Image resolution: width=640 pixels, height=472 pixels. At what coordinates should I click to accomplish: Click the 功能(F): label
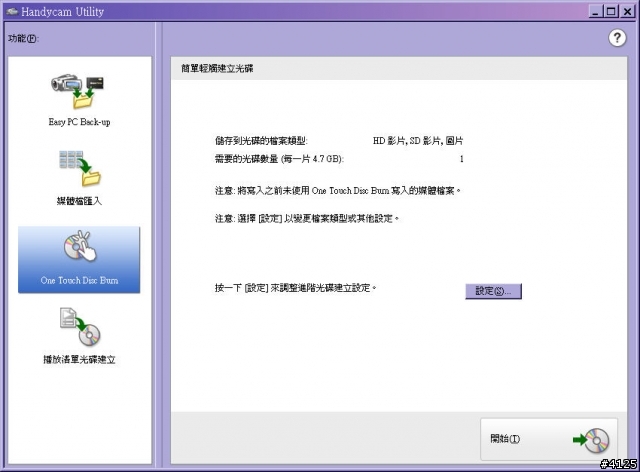tap(23, 38)
